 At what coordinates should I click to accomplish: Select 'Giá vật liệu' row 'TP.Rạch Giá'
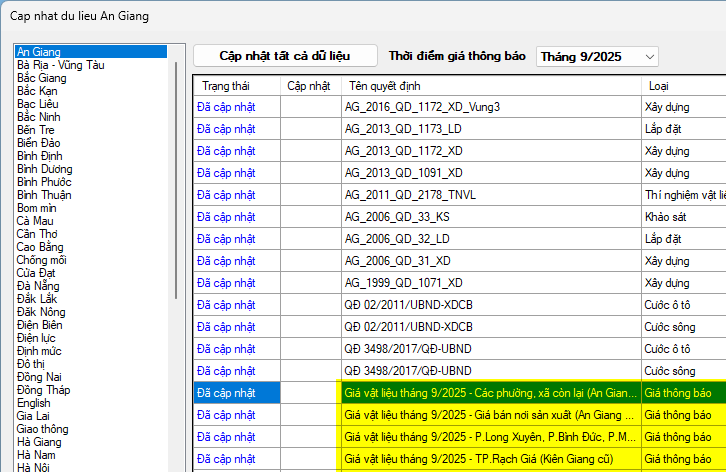click(x=459, y=459)
